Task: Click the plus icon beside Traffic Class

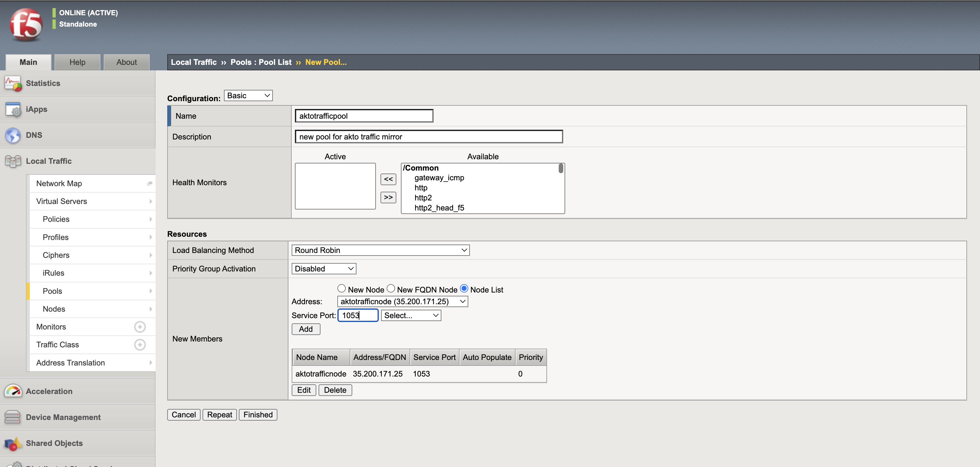Action: click(140, 345)
